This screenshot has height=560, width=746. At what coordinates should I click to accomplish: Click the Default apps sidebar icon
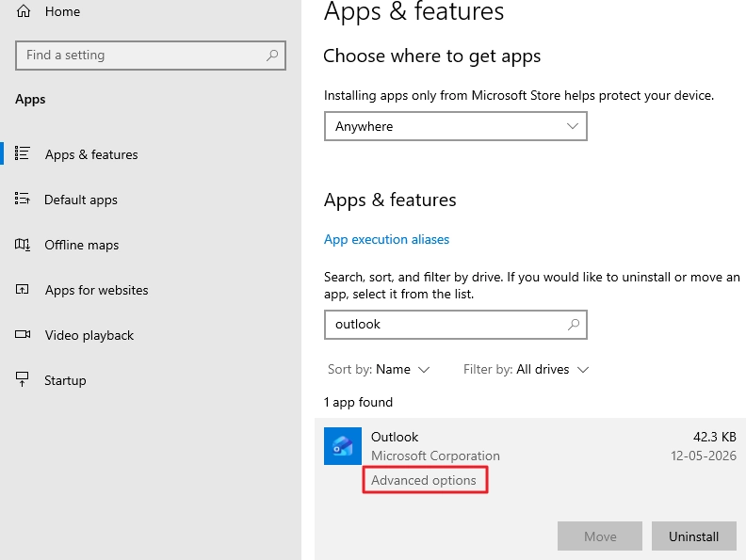coord(23,199)
